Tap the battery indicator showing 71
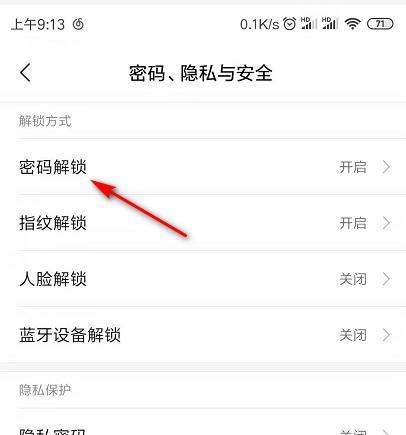 coord(380,24)
